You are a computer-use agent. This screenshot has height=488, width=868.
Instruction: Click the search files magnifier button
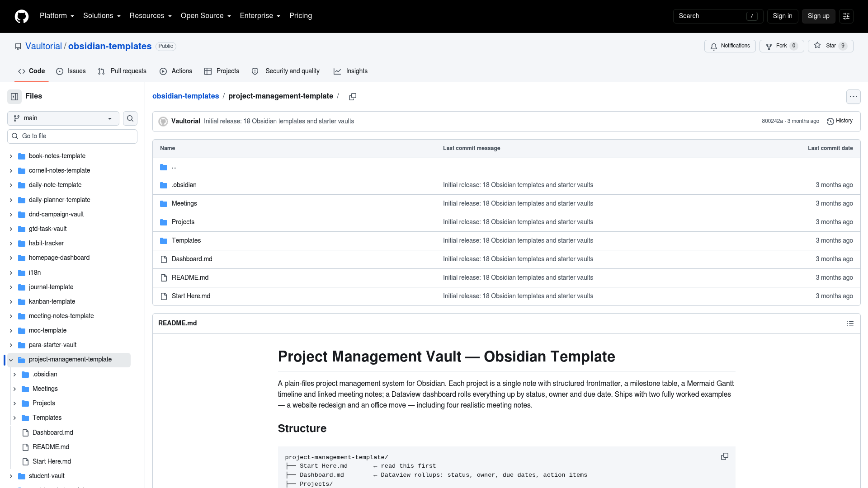coord(130,118)
